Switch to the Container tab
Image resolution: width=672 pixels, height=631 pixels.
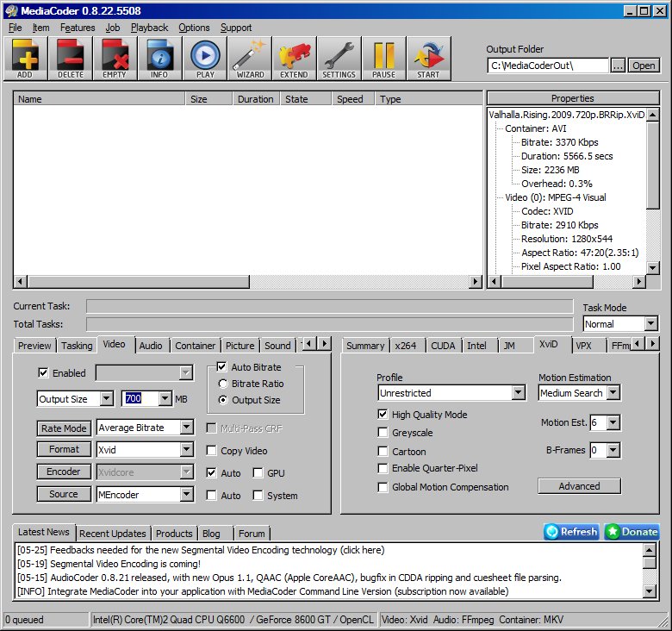(195, 346)
